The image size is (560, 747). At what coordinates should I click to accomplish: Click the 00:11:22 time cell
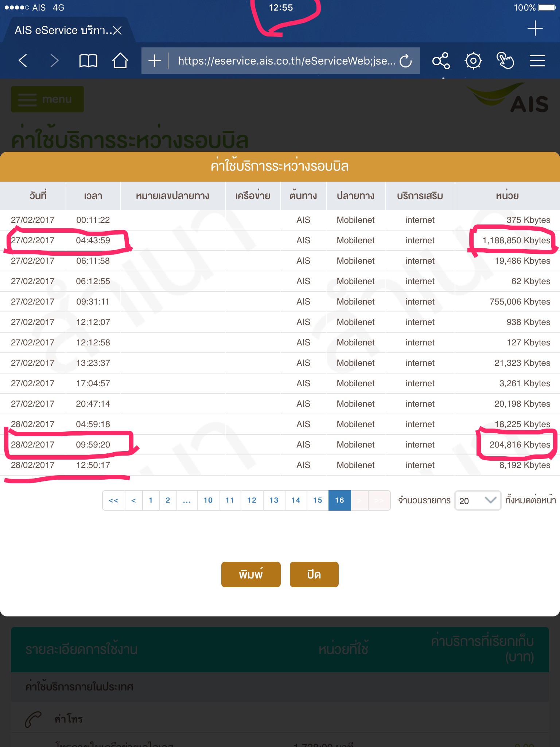(93, 220)
